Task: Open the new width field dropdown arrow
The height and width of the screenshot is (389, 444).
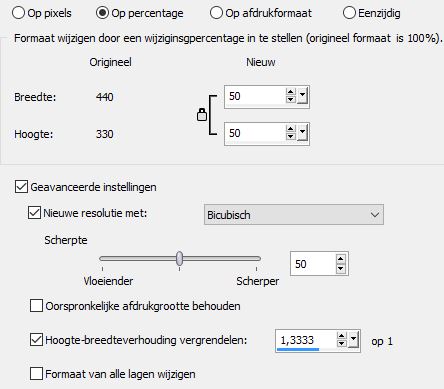Action: pyautogui.click(x=302, y=96)
